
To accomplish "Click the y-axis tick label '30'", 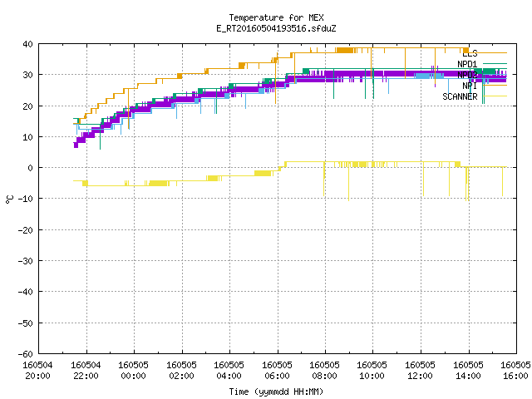I will coord(27,75).
